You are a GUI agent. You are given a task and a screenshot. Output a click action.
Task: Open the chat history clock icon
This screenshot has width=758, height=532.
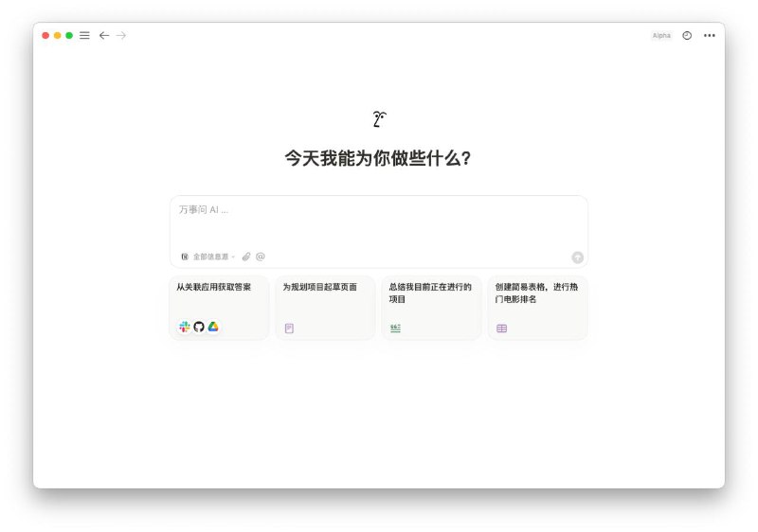click(687, 35)
